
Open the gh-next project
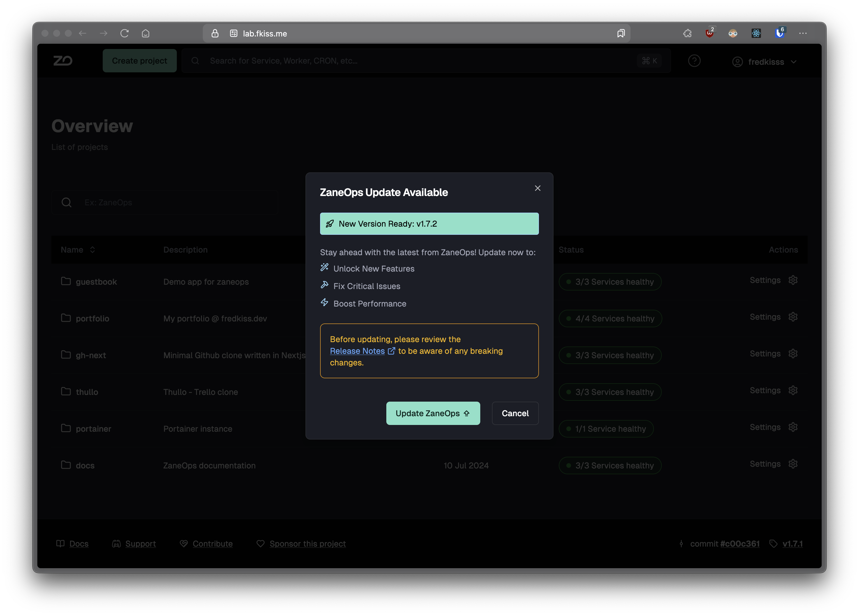[91, 355]
